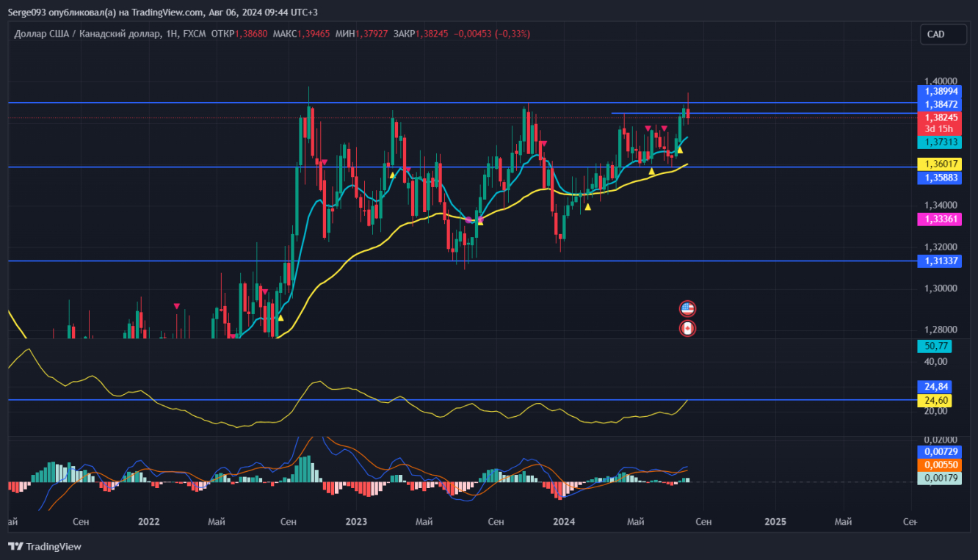The width and height of the screenshot is (978, 560).
Task: Click the teal 1,37313 price label
Action: pyautogui.click(x=939, y=142)
